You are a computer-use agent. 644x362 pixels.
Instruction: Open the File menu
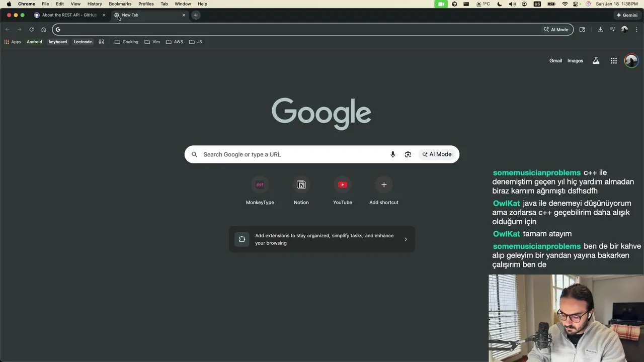click(45, 4)
